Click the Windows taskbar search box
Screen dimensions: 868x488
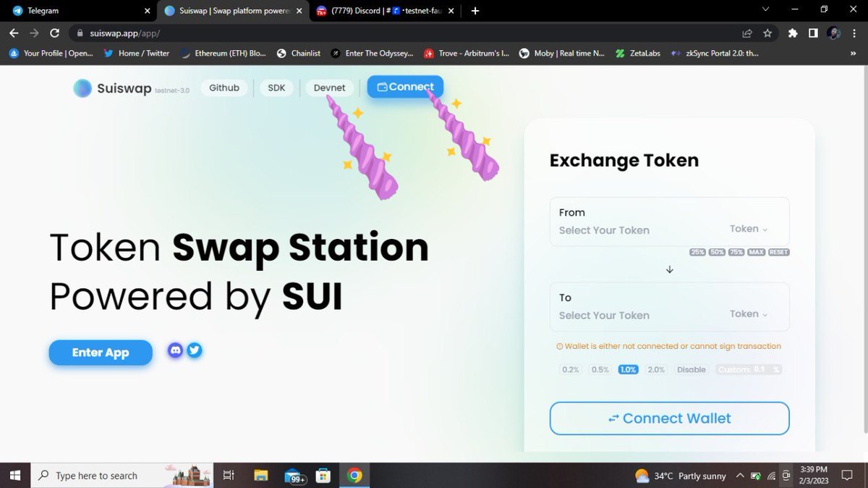(122, 476)
